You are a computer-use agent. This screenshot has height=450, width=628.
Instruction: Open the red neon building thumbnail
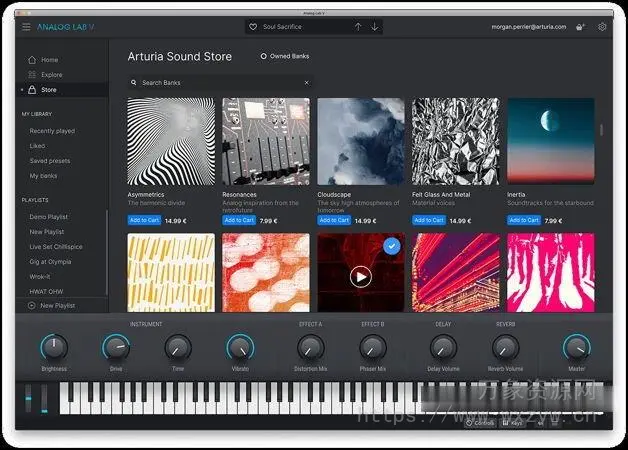point(456,273)
